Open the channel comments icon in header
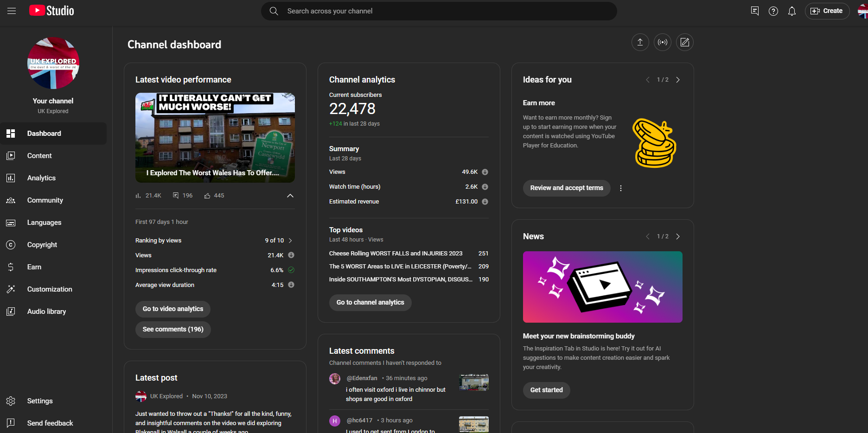 [755, 11]
